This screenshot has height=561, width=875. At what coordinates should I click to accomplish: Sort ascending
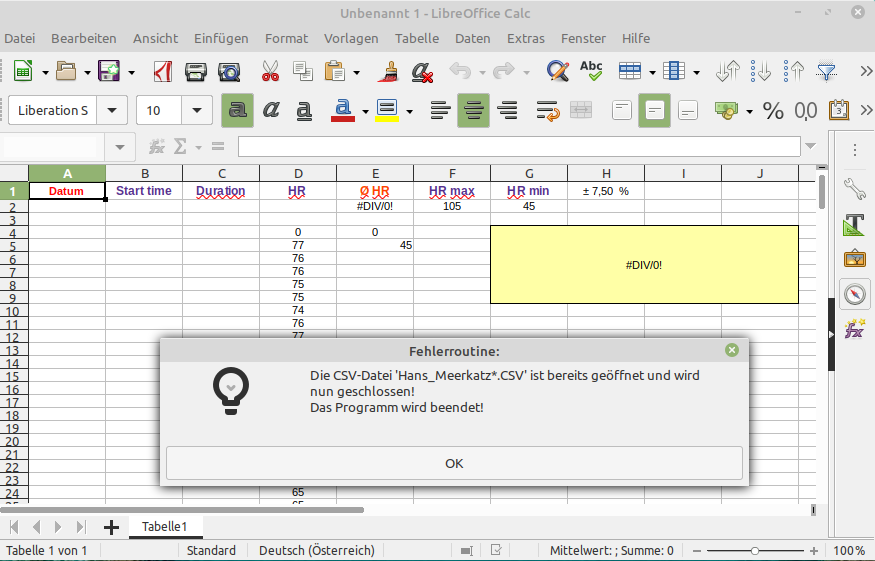pyautogui.click(x=761, y=71)
